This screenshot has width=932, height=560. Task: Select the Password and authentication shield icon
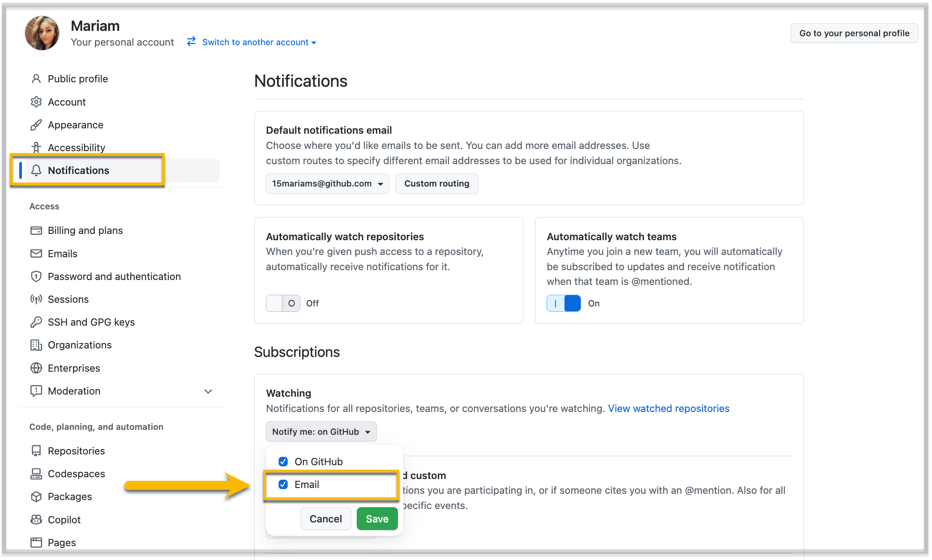[x=36, y=276]
